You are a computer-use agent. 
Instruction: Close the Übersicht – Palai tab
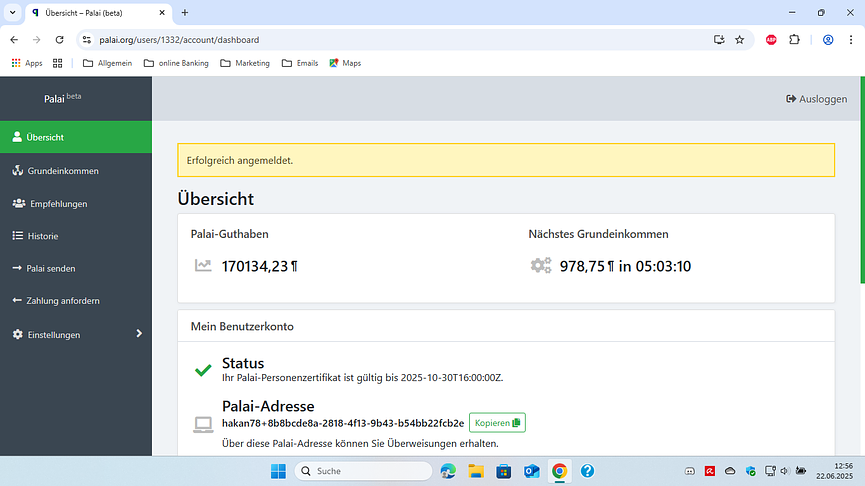[x=162, y=12]
